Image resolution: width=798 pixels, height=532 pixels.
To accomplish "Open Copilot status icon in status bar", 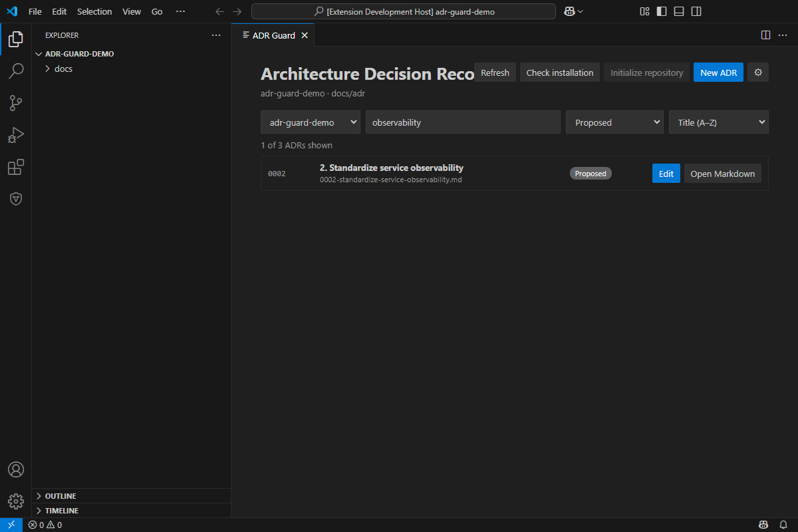I will click(x=765, y=525).
